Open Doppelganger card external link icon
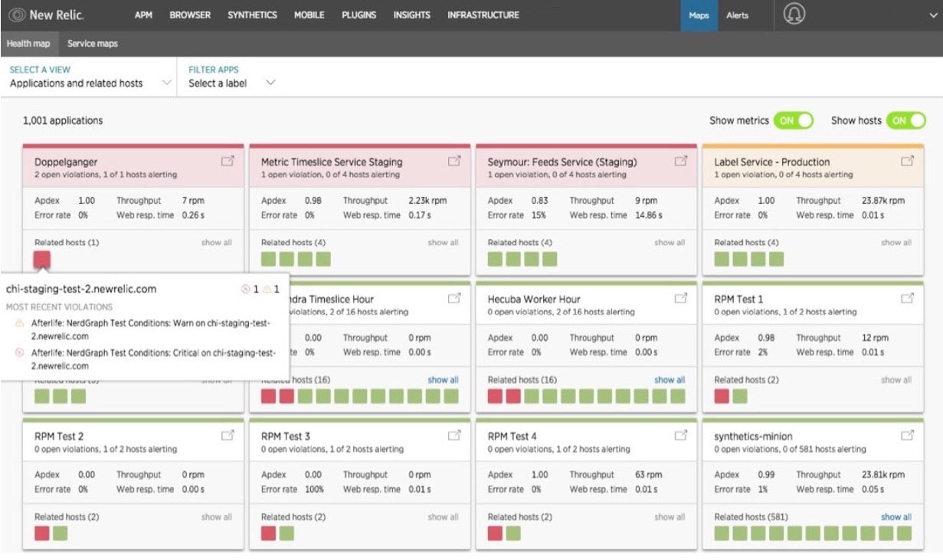 (228, 161)
